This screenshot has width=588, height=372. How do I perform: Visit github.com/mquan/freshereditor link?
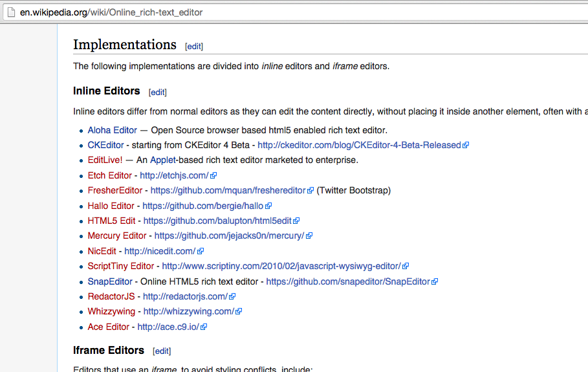click(x=228, y=190)
